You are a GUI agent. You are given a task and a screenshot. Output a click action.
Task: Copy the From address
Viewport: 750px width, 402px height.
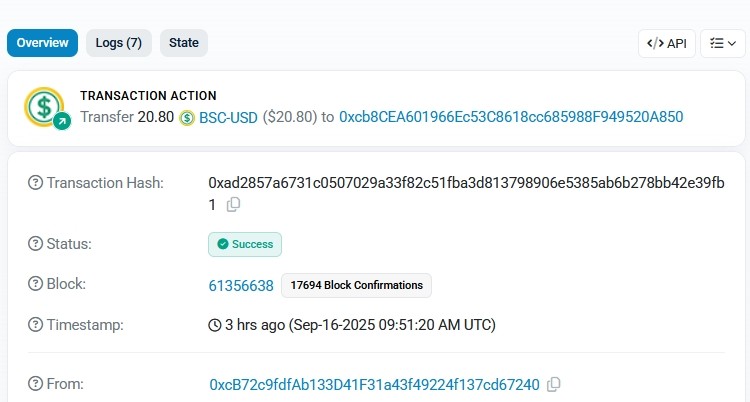point(554,384)
